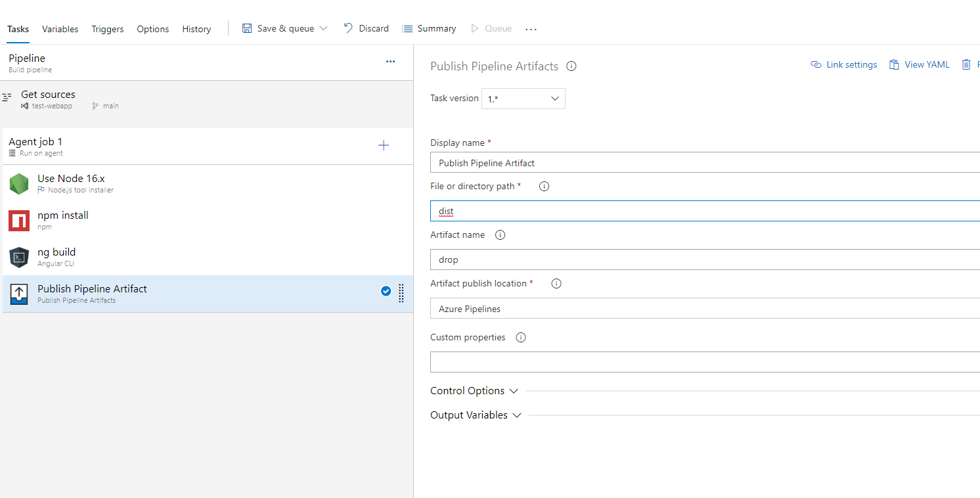This screenshot has height=498, width=980.
Task: Click the View YAML link
Action: click(x=919, y=64)
